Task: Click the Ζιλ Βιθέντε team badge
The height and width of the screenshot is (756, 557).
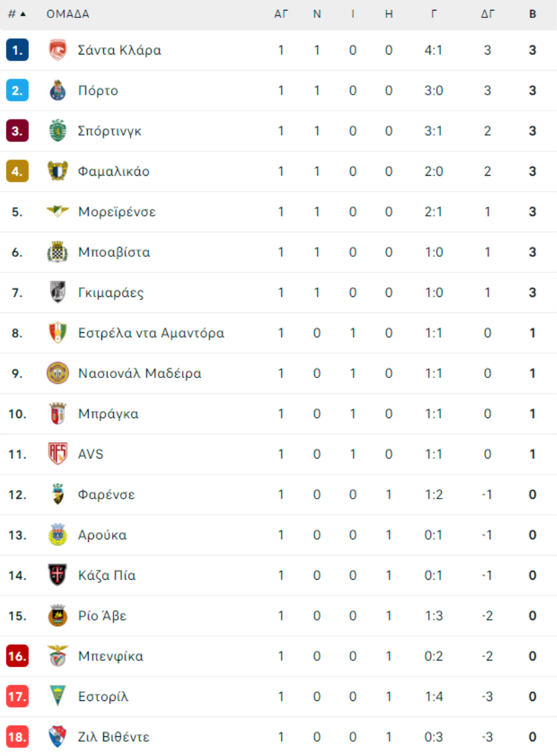Action: coord(58,737)
